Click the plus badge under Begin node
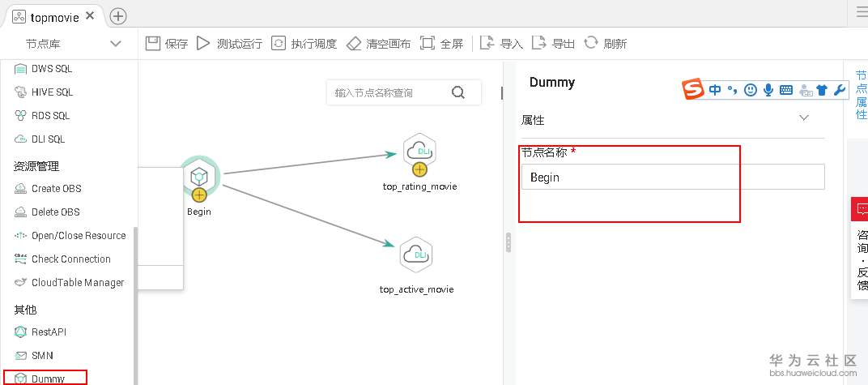The width and height of the screenshot is (868, 385). (198, 195)
